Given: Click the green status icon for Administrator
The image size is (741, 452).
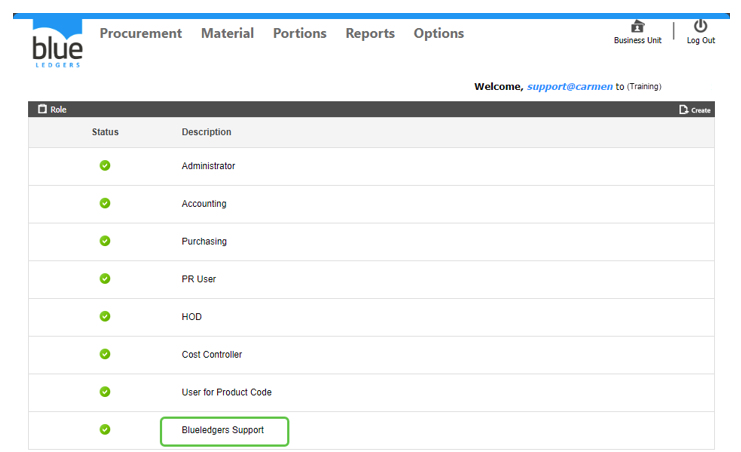Looking at the screenshot, I should point(105,166).
